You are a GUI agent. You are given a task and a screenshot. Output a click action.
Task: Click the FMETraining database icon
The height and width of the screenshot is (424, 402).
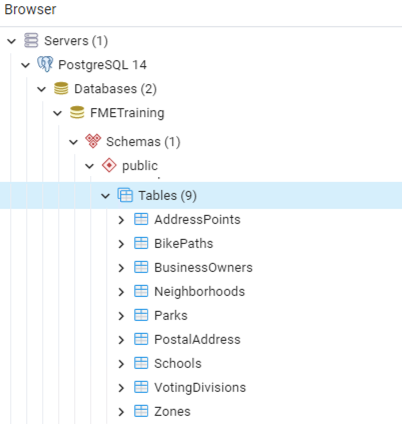(77, 113)
